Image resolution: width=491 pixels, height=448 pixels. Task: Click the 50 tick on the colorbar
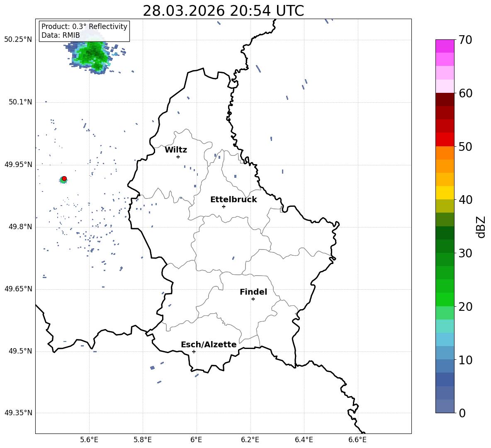click(465, 146)
